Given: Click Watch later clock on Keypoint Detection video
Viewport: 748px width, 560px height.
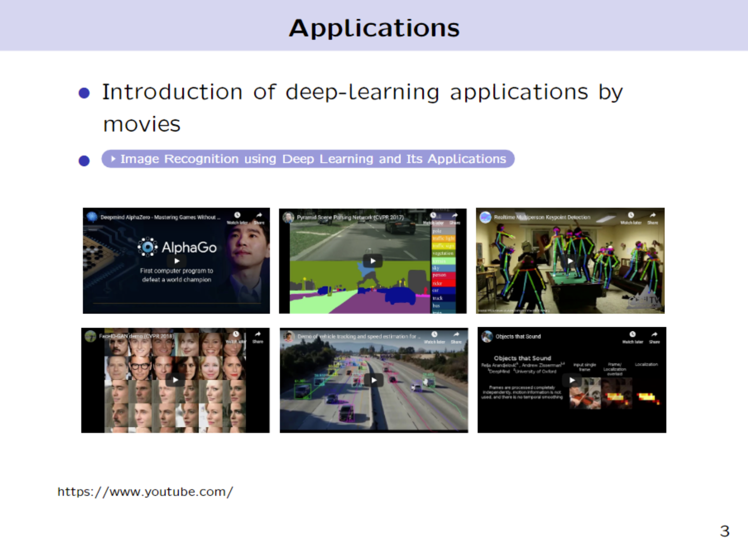Looking at the screenshot, I should 631,215.
